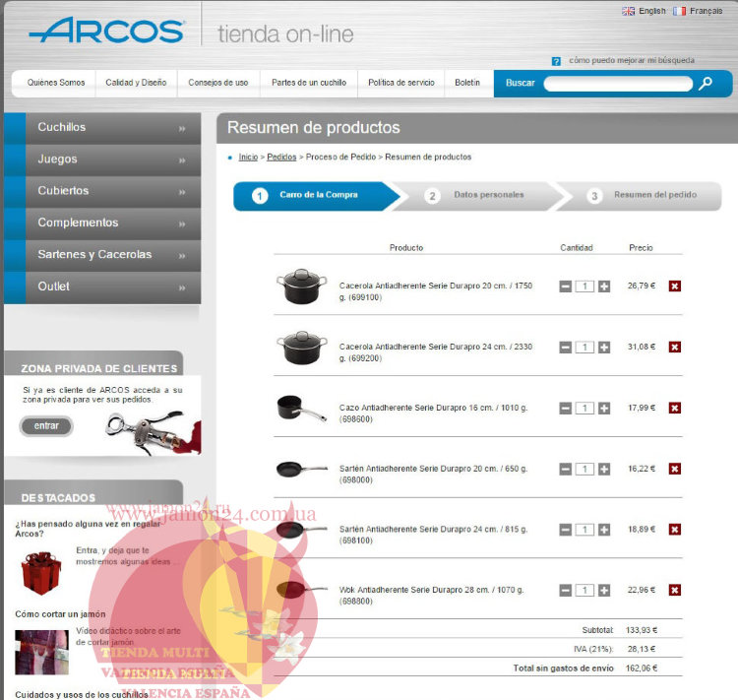The height and width of the screenshot is (700, 738).
Task: Click quantity field for Wok 28 cm
Action: pyautogui.click(x=584, y=591)
